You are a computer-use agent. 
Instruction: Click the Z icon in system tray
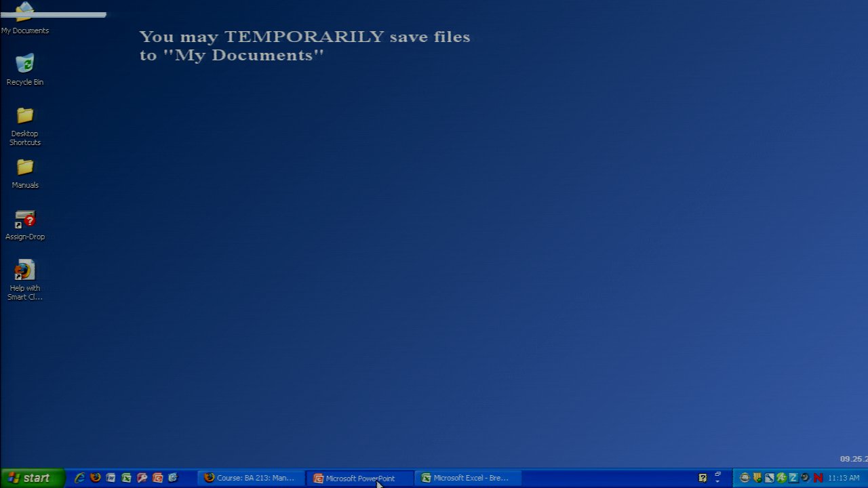tap(793, 478)
